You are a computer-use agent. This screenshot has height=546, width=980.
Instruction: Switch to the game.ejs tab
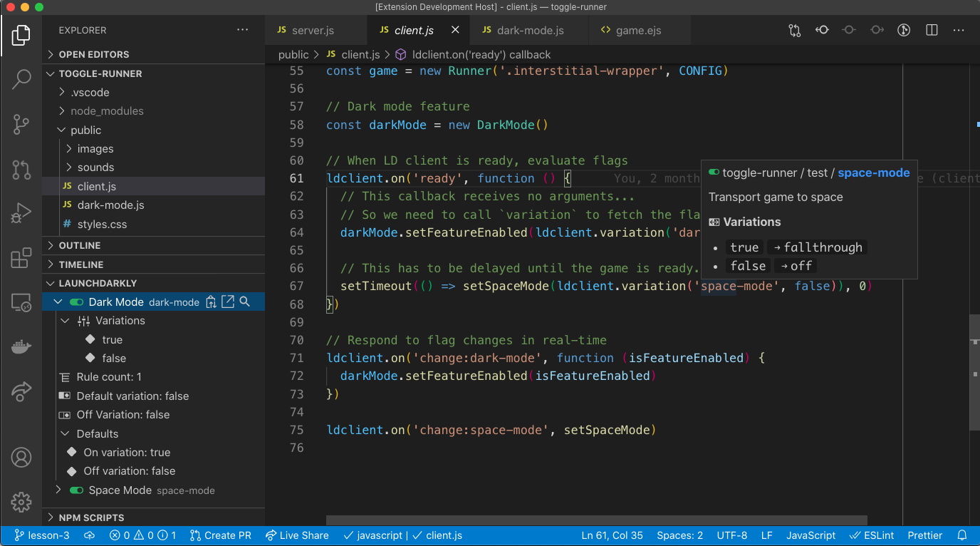coord(638,30)
